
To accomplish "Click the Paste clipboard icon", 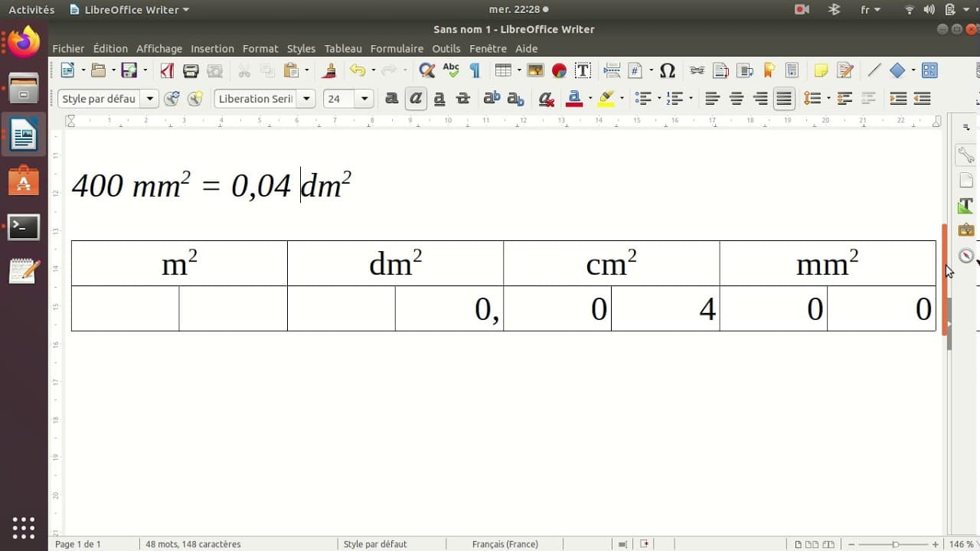I will [x=291, y=70].
